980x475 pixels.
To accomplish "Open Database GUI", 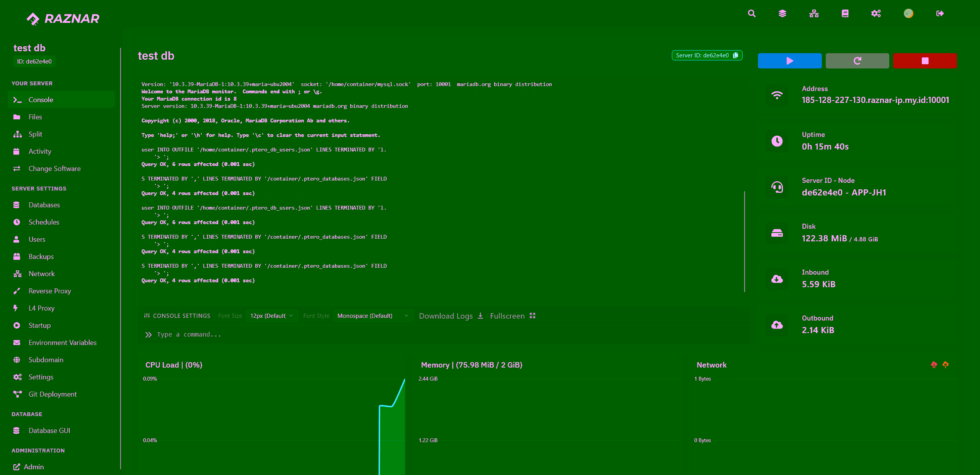I will tap(61, 430).
